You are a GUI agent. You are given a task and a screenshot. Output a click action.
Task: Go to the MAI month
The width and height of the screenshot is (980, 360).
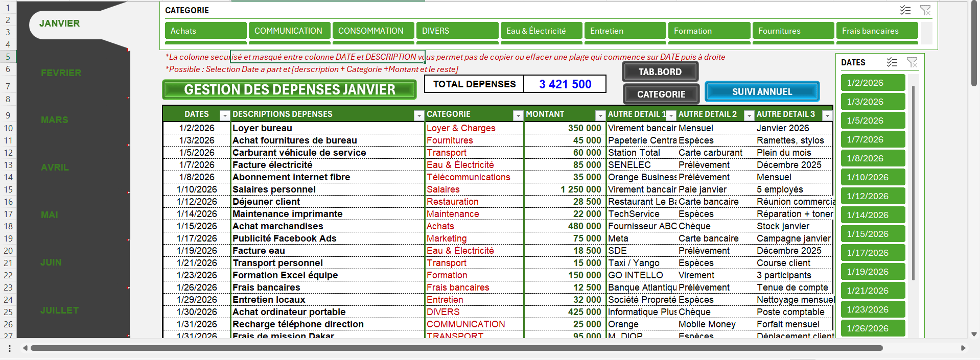point(50,215)
